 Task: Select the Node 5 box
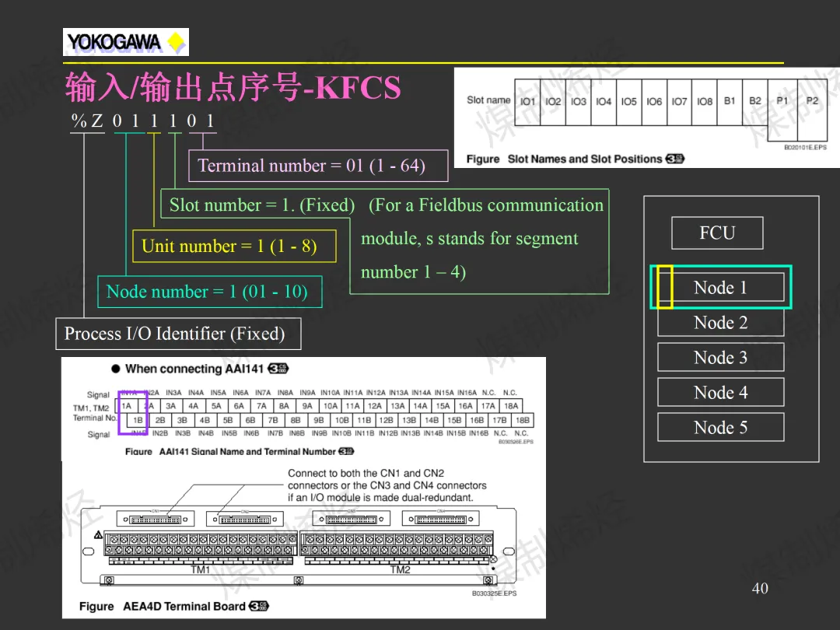(x=720, y=427)
